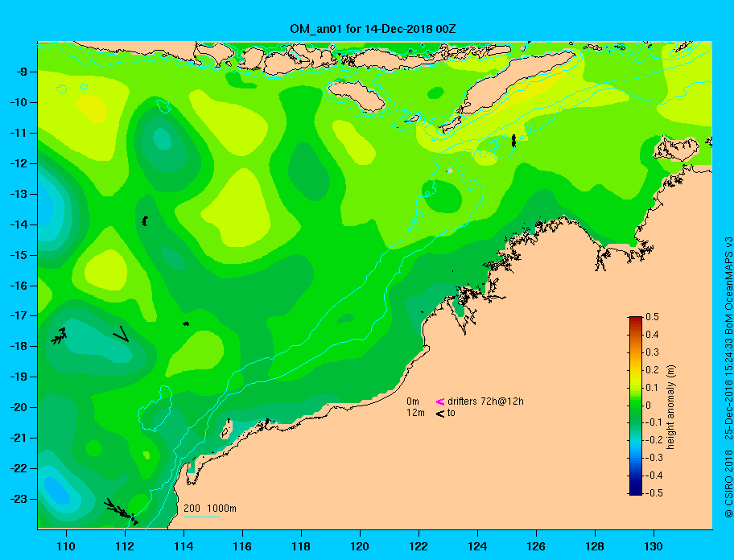Click longitude label 114 on bottom axis
Image resolution: width=734 pixels, height=560 pixels.
pos(183,546)
